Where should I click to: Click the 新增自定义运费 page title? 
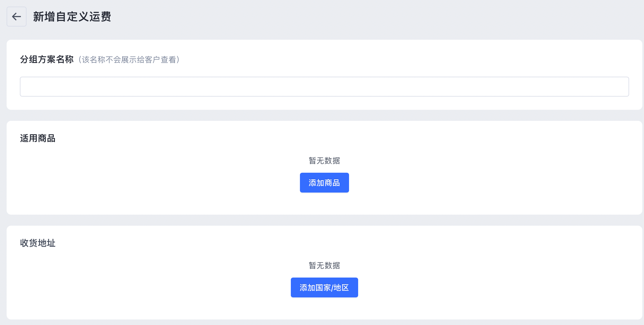pyautogui.click(x=72, y=17)
